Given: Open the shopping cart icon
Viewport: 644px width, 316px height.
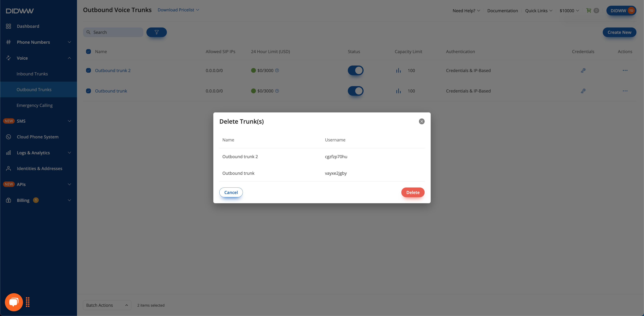Looking at the screenshot, I should tap(589, 11).
